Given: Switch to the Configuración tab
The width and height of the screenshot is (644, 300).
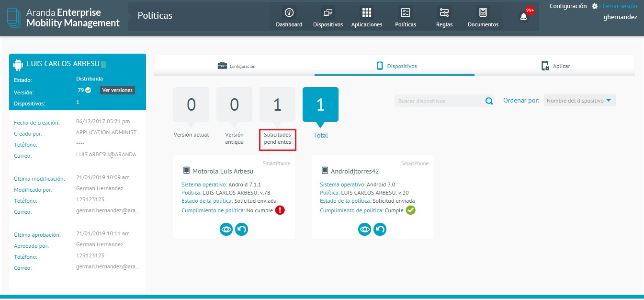Looking at the screenshot, I should click(x=237, y=66).
